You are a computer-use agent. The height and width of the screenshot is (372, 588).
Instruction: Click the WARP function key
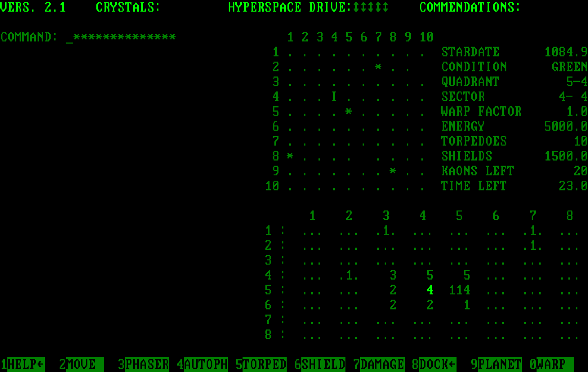555,364
